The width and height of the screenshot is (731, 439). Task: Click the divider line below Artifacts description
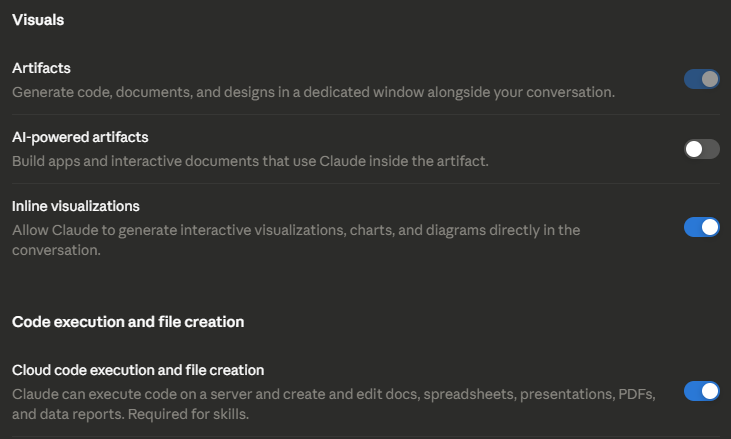[x=366, y=115]
